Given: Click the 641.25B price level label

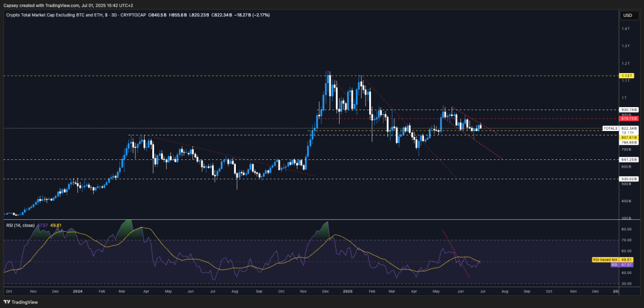Looking at the screenshot, I should [628, 159].
